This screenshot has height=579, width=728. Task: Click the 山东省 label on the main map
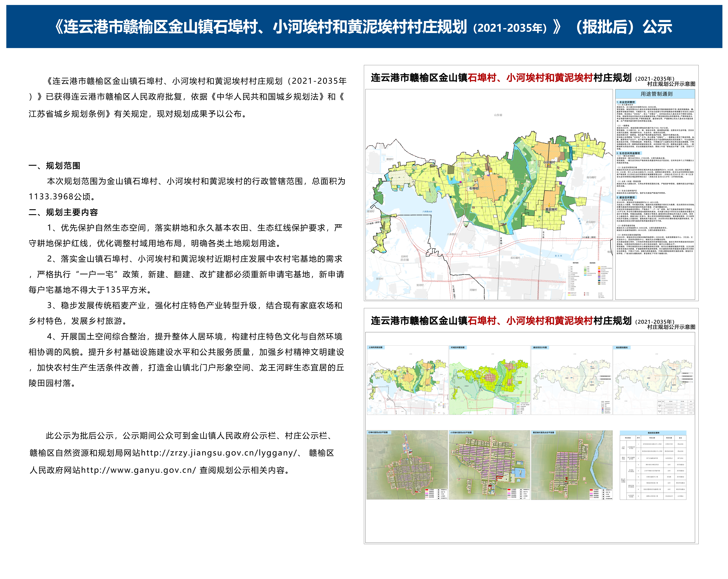coord(498,115)
